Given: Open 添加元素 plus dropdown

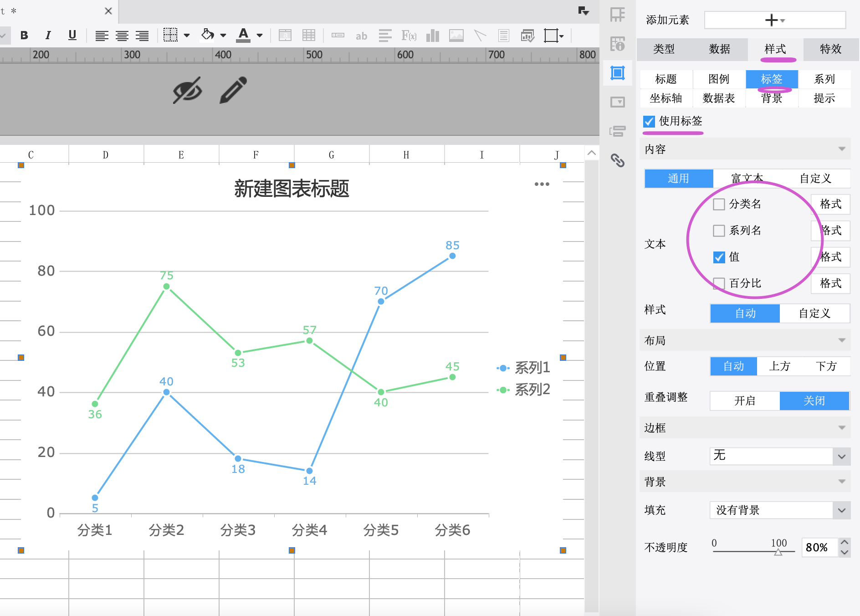Looking at the screenshot, I should 775,20.
